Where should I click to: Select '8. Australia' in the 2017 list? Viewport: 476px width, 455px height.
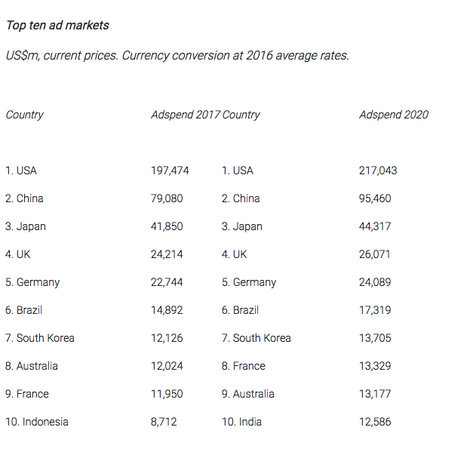[x=31, y=366]
